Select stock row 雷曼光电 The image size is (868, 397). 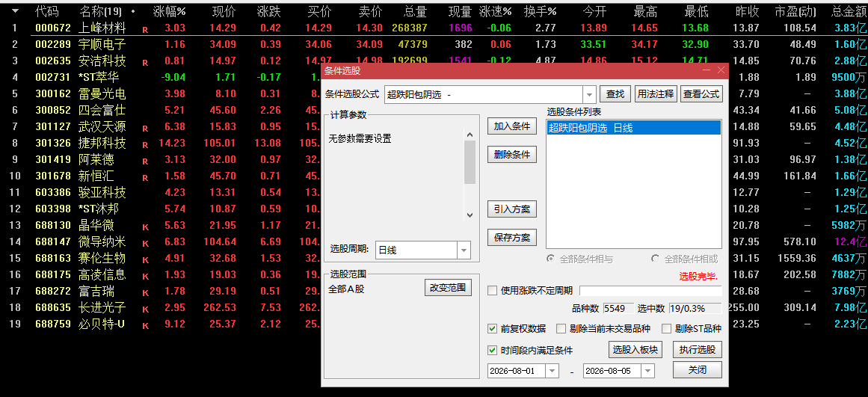click(102, 93)
